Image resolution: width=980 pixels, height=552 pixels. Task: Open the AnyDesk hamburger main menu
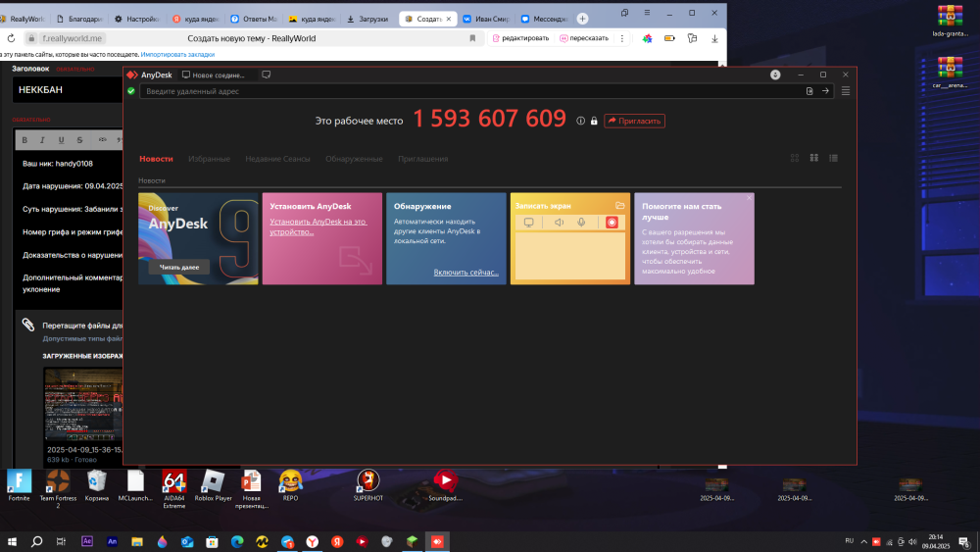coord(846,91)
